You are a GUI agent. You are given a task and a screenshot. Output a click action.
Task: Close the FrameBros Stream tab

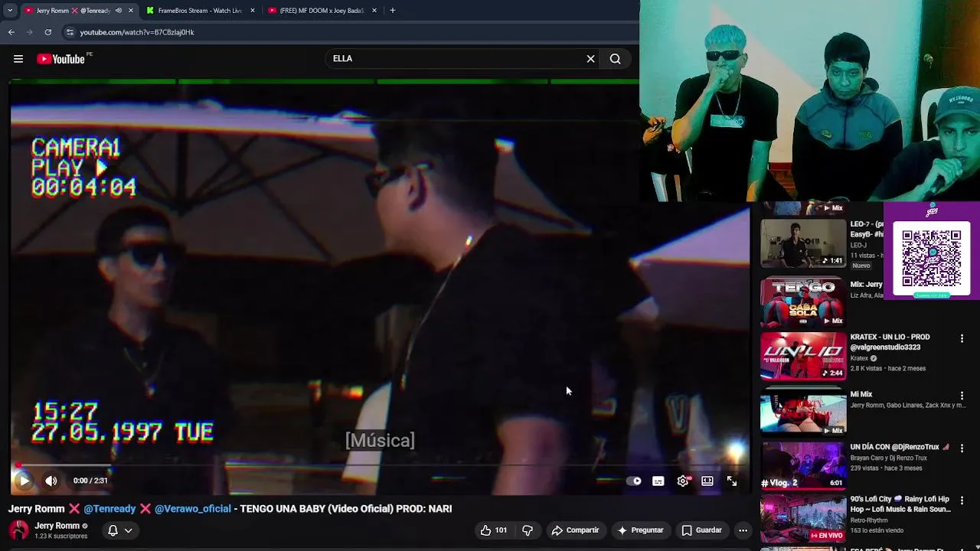coord(253,11)
